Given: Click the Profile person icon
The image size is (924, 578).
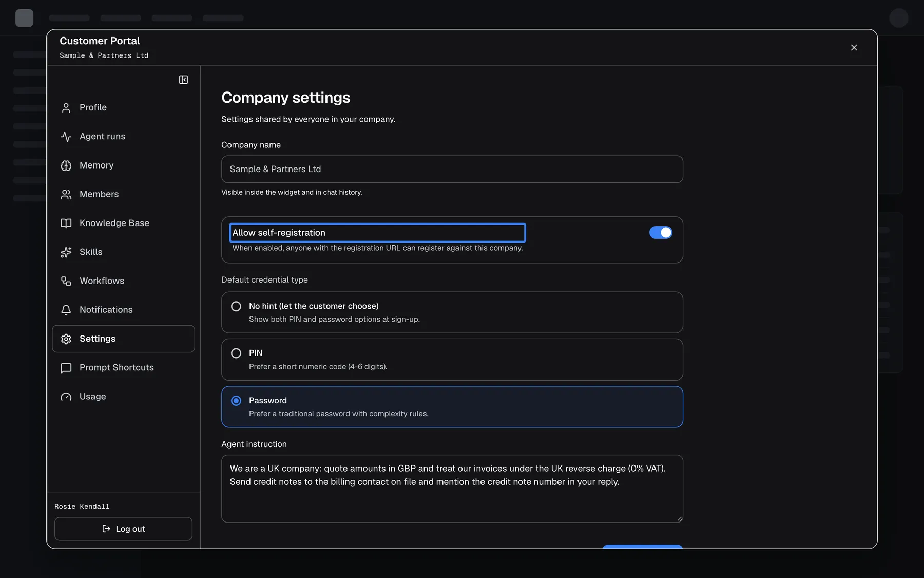Looking at the screenshot, I should click(x=66, y=107).
